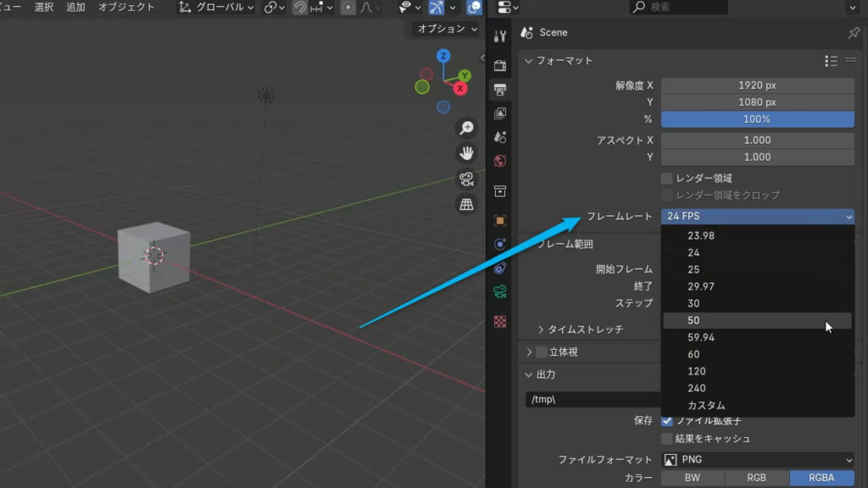Image resolution: width=868 pixels, height=488 pixels.
Task: Open the Object Constraints properties tab
Action: (x=500, y=268)
